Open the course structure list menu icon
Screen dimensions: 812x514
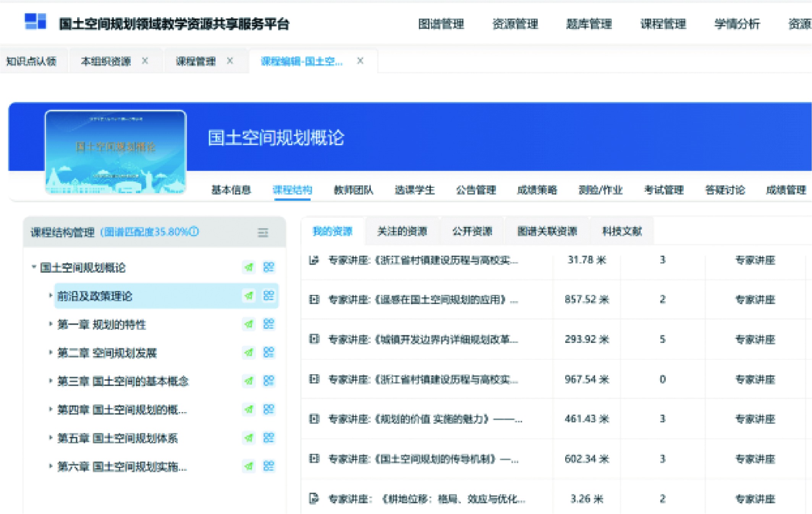click(x=263, y=233)
